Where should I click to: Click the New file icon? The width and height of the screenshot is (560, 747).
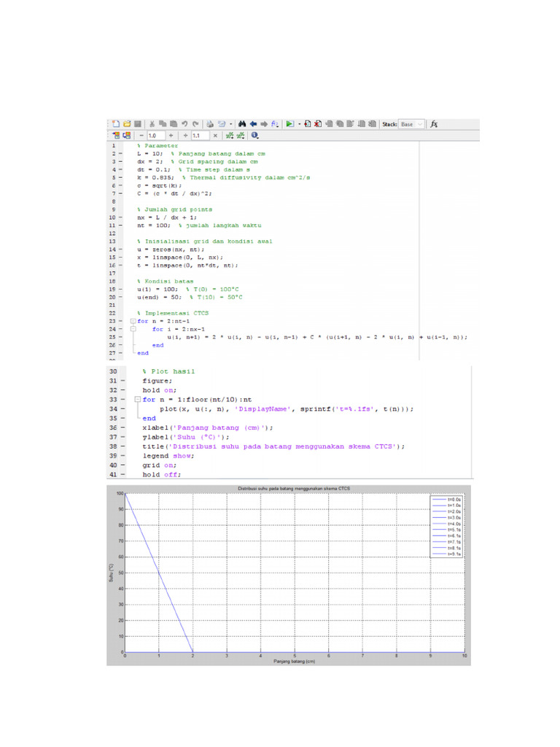(x=115, y=124)
